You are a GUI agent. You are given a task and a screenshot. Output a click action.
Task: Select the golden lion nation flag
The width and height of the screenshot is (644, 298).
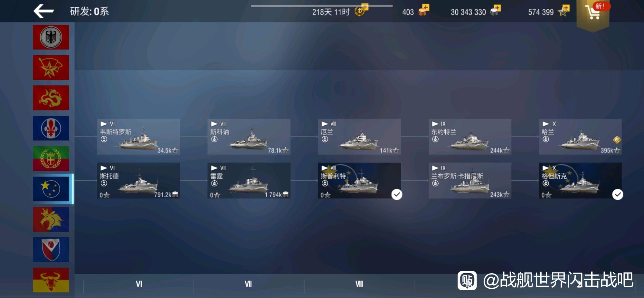pos(51,219)
